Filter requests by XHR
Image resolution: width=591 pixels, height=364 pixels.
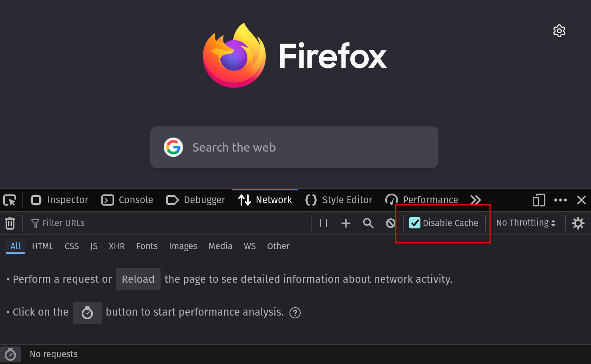117,246
